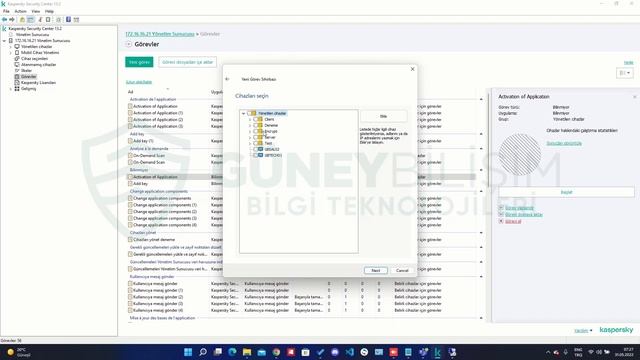Click the Başlat button in the details panel
The height and width of the screenshot is (360, 640).
566,192
